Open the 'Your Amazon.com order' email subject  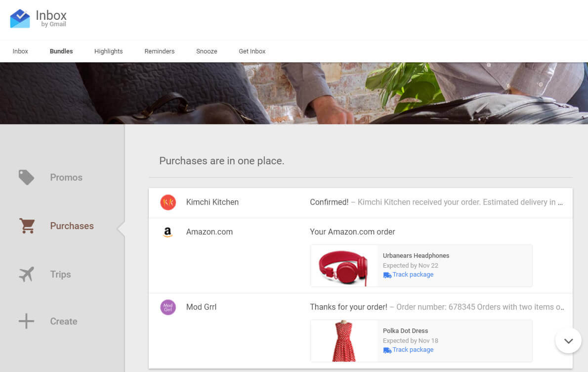click(x=352, y=232)
